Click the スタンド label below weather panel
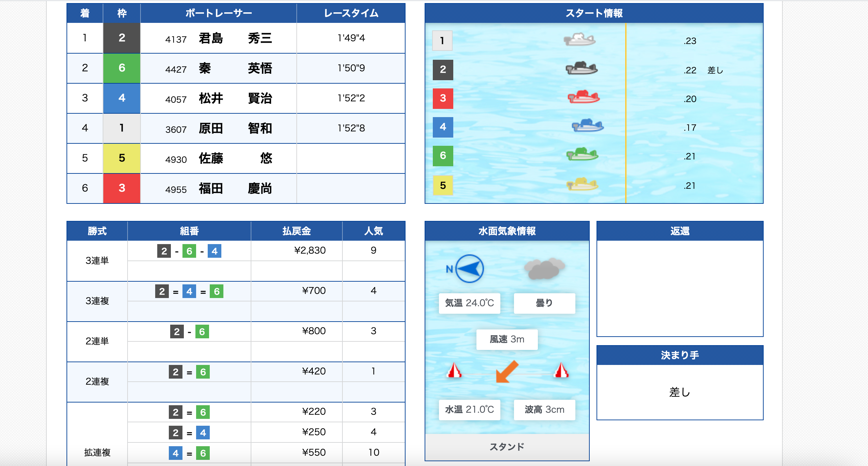 pyautogui.click(x=507, y=447)
